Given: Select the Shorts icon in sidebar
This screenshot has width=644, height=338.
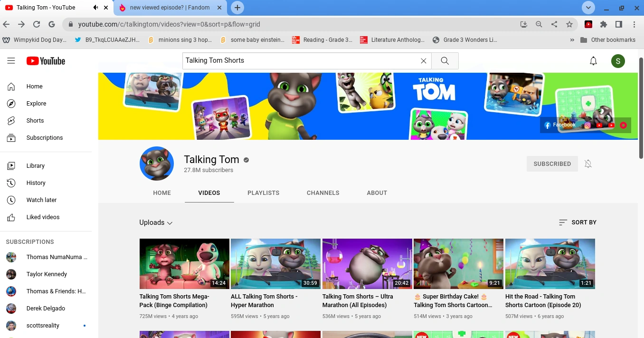Looking at the screenshot, I should [35, 120].
